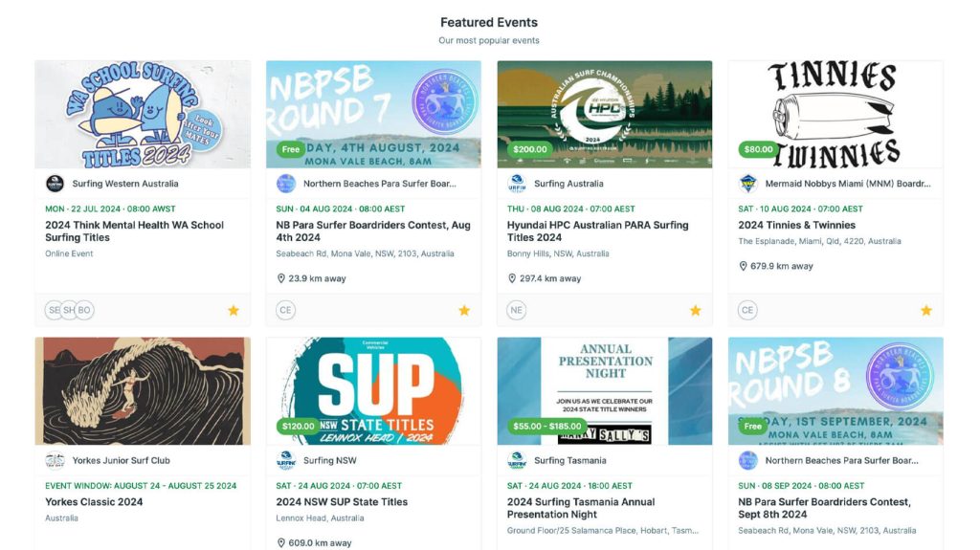Click the star icon on WA School Surfing Titles card
This screenshot has width=980, height=550.
point(234,310)
